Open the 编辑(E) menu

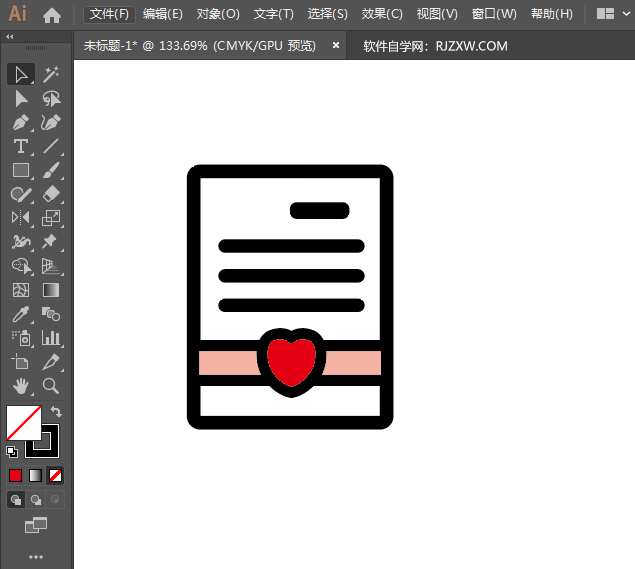163,14
